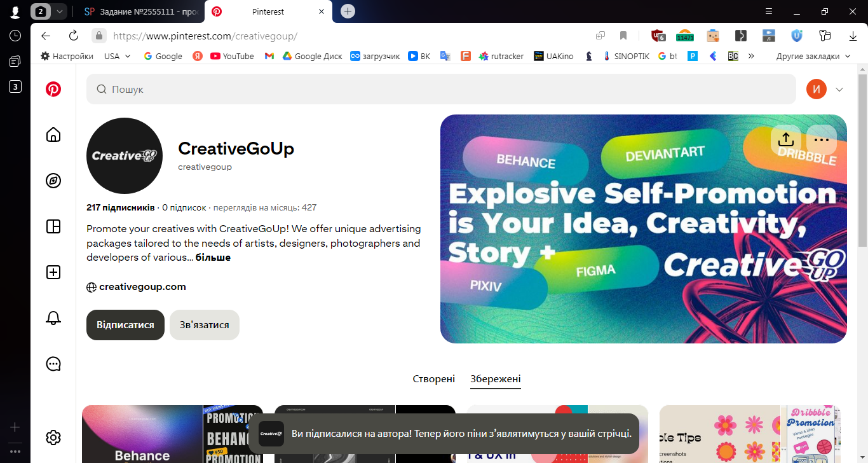Open the USA bookmarks folder dropdown
The height and width of the screenshot is (463, 868).
[118, 56]
